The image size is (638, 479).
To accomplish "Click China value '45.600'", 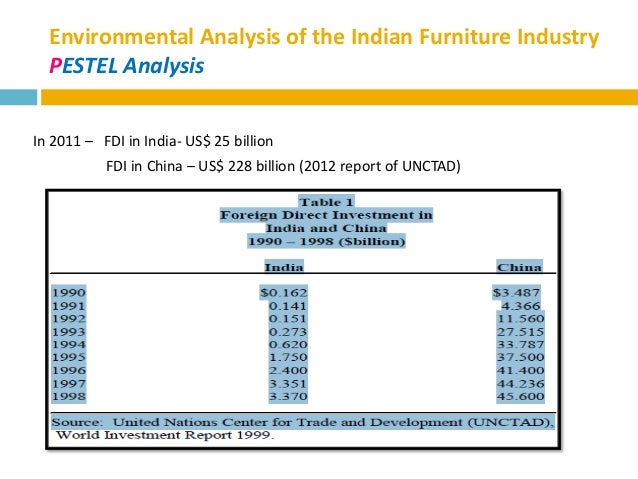I will (x=520, y=396).
